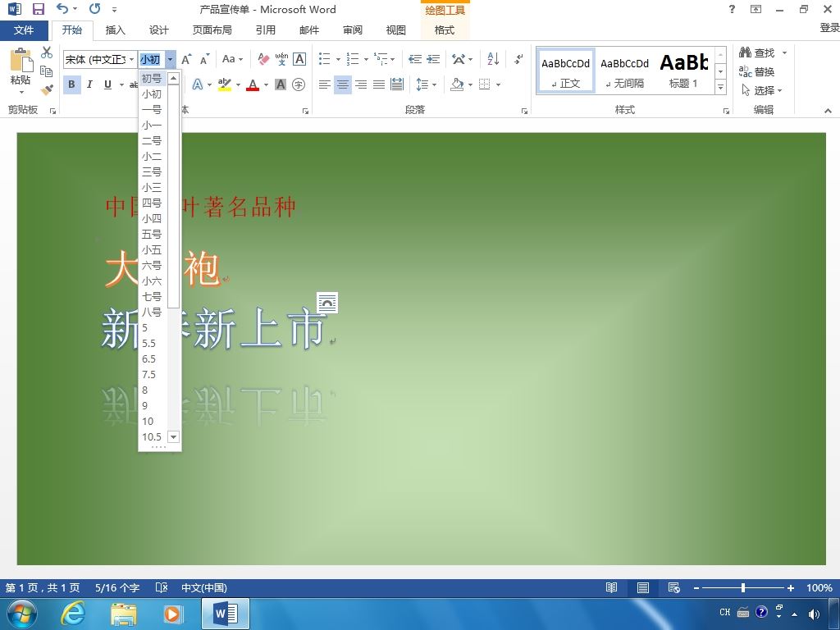Open borders dropdown arrow
The image size is (840, 630).
pos(498,84)
